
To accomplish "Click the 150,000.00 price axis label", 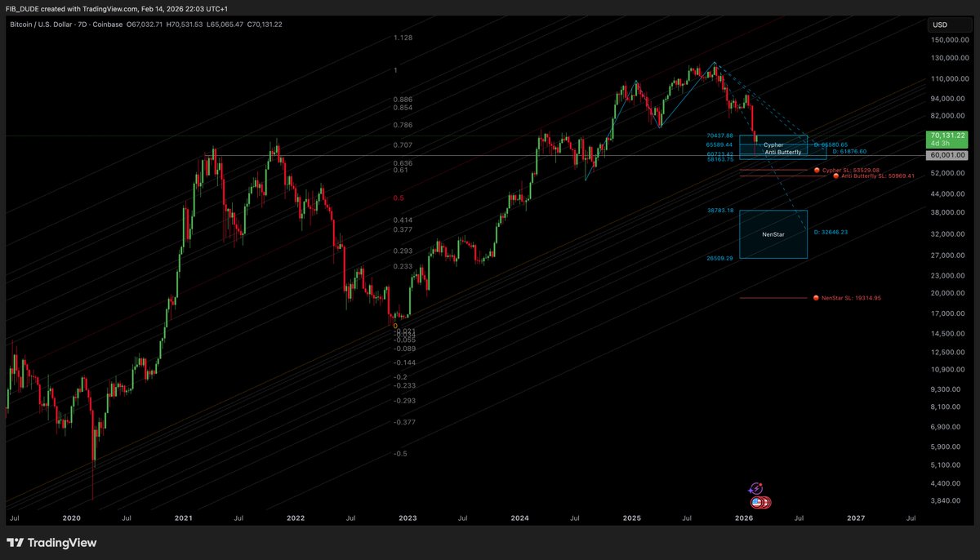I will (948, 40).
